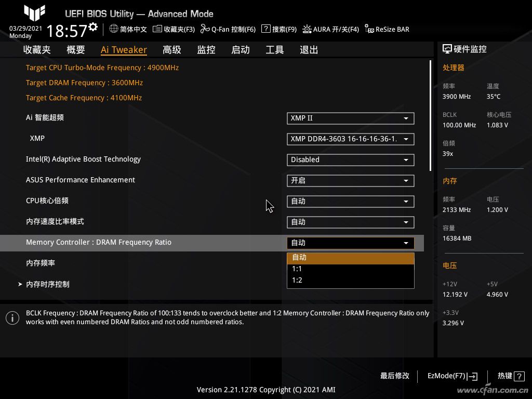Open the 启动 tab
Image resolution: width=532 pixels, height=399 pixels.
click(x=241, y=50)
